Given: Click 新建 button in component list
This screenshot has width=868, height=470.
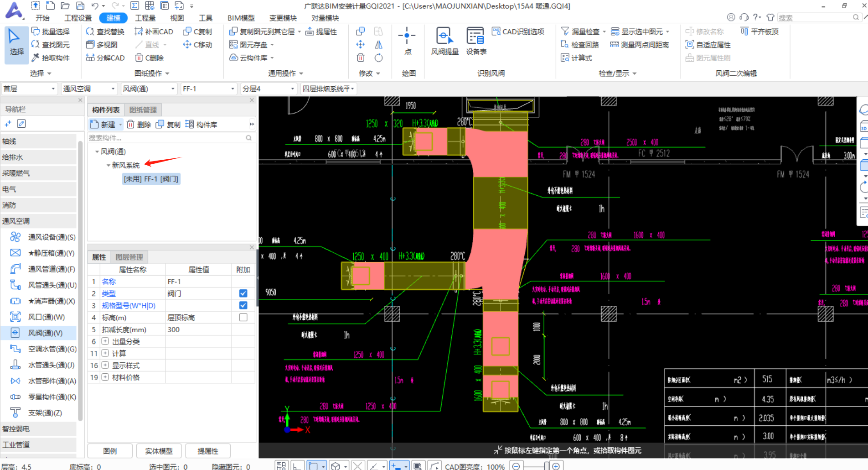Looking at the screenshot, I should point(103,125).
